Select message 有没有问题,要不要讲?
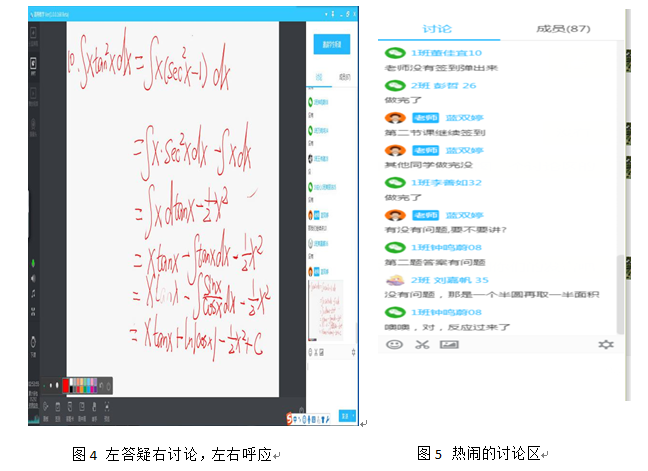Screen dimensions: 648x471 coord(446,230)
